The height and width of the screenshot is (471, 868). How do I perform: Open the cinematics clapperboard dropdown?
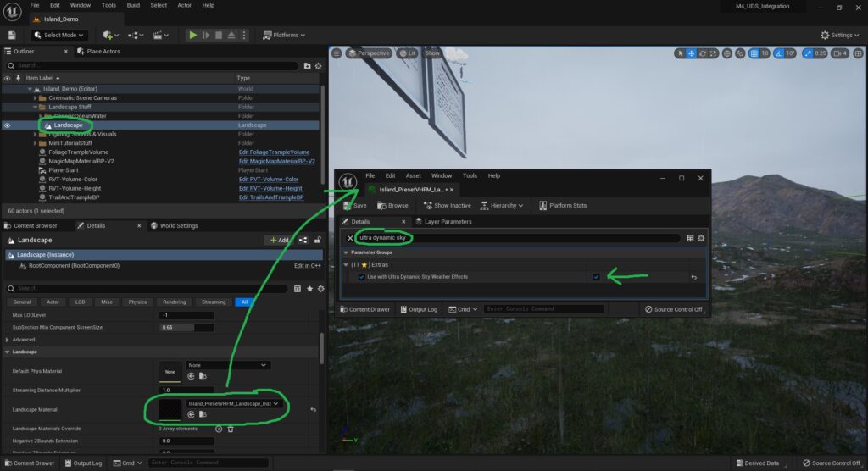point(160,35)
